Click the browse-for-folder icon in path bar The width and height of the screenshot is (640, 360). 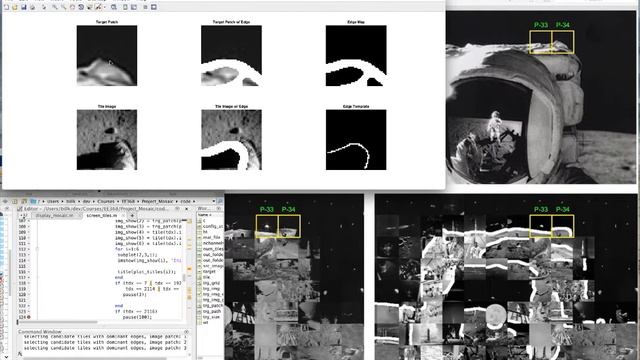pos(23,201)
